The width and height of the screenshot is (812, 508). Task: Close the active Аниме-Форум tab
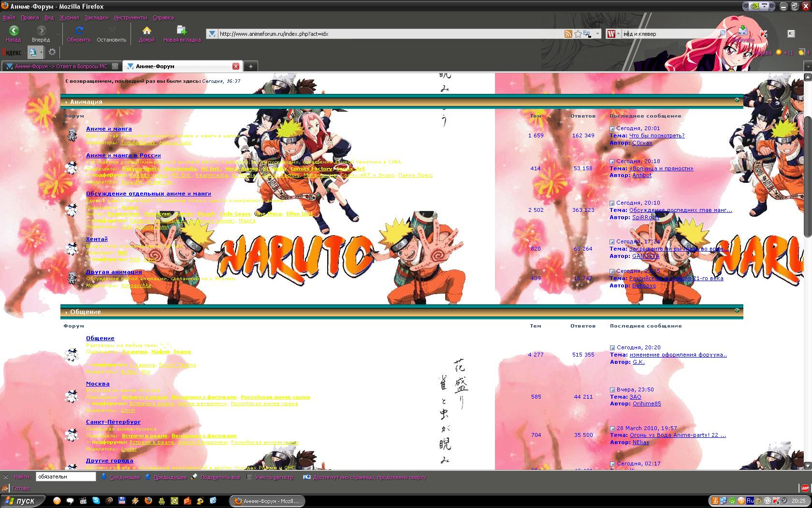coord(236,66)
